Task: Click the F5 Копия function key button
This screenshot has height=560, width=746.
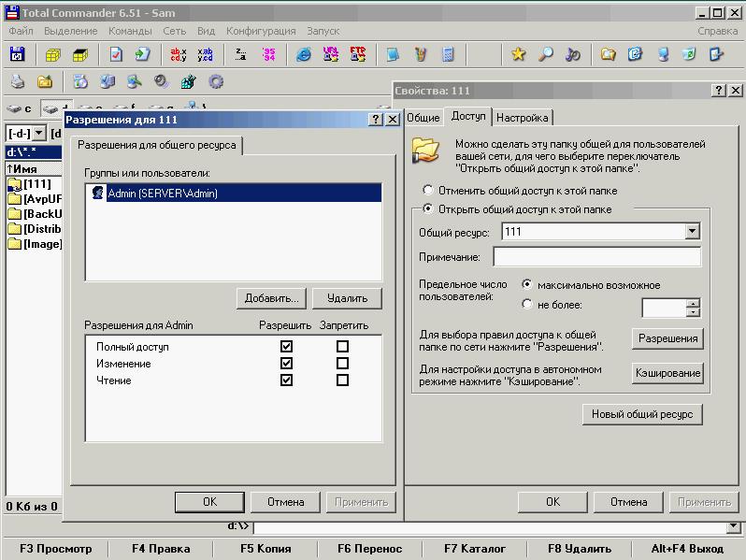Action: (266, 549)
